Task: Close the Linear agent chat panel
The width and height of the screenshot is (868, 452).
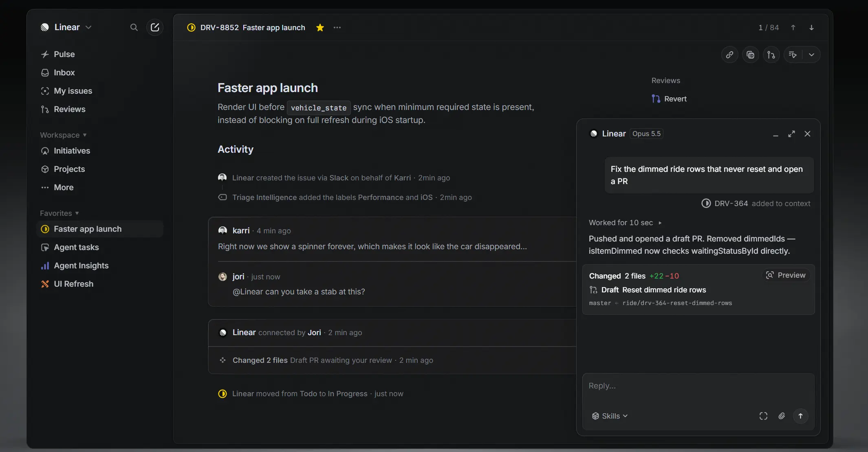Action: [807, 134]
